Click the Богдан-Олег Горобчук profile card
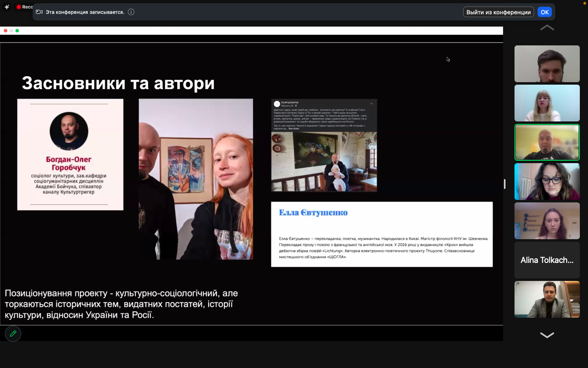This screenshot has width=588, height=368. coord(70,155)
